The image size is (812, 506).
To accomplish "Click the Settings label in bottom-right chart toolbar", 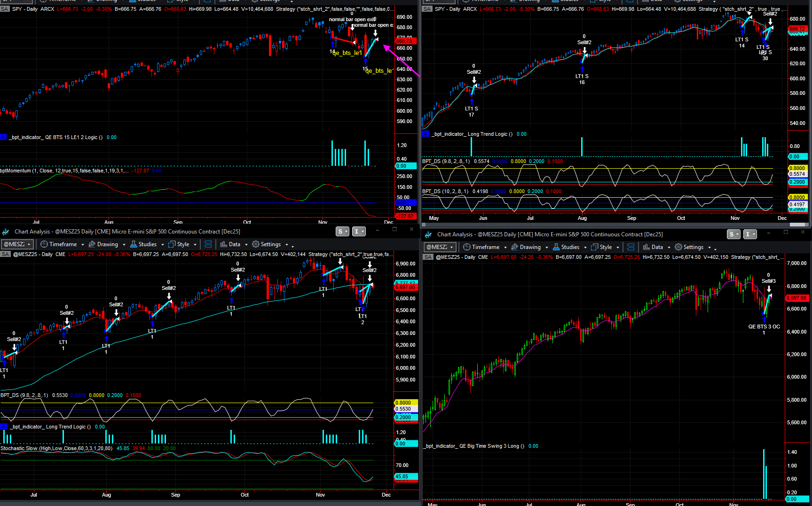I will 694,247.
